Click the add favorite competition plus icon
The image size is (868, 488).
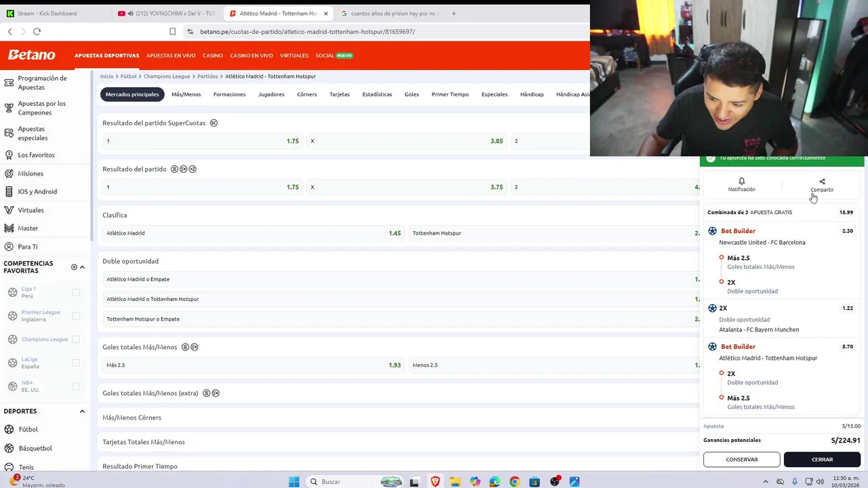coord(74,267)
